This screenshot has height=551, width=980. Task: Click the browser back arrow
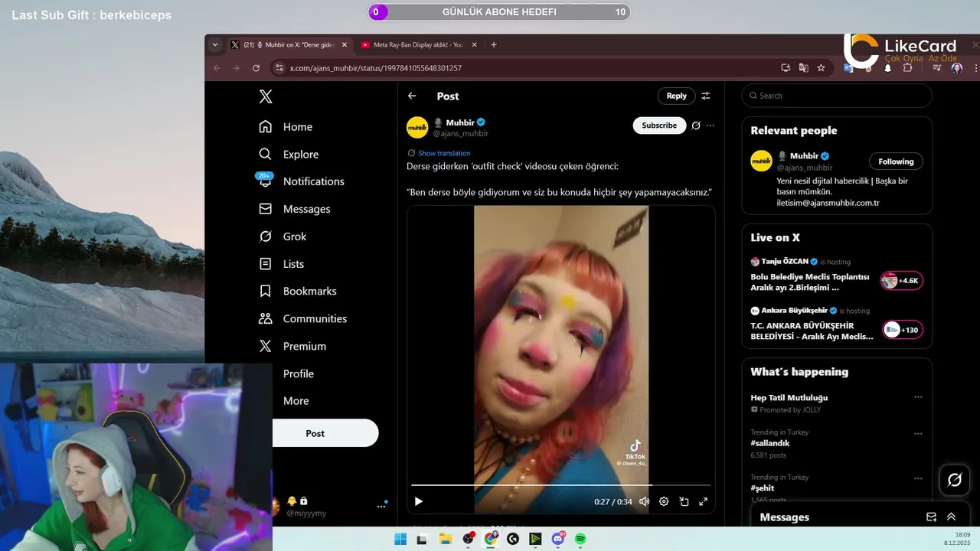pyautogui.click(x=217, y=68)
